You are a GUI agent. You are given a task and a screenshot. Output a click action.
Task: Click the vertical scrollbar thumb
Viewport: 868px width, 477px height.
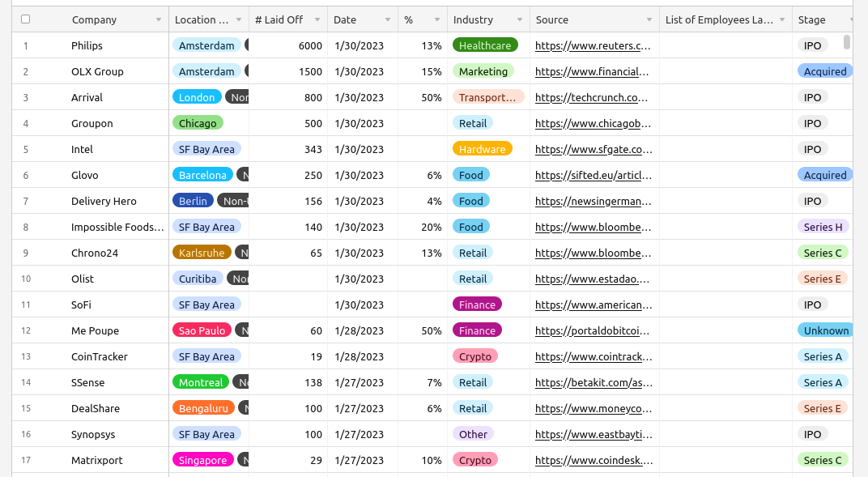point(846,42)
